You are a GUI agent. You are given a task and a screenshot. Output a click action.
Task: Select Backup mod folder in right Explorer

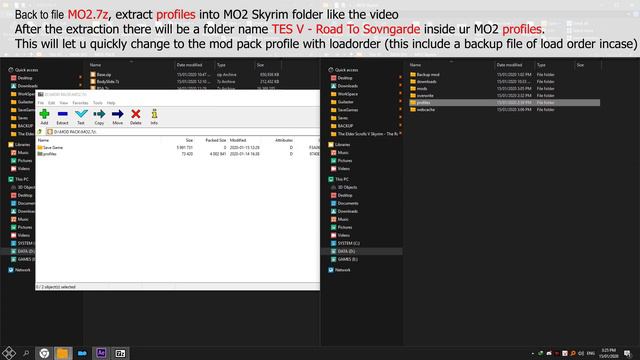tap(425, 74)
